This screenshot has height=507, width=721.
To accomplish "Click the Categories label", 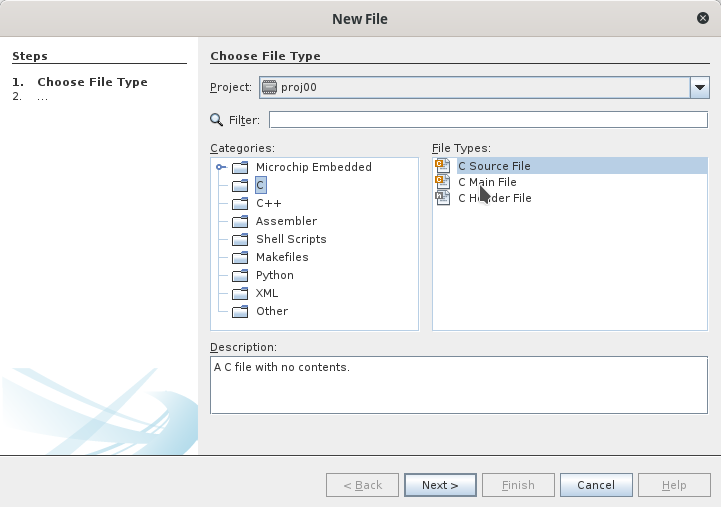I will click(242, 148).
